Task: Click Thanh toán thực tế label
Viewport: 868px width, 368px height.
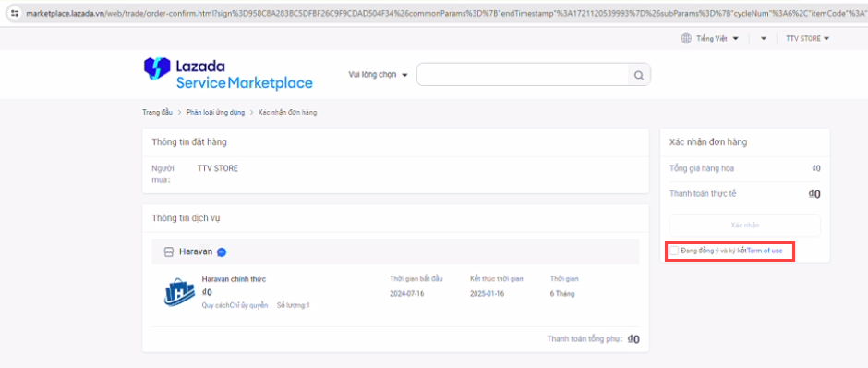Action: pos(703,194)
